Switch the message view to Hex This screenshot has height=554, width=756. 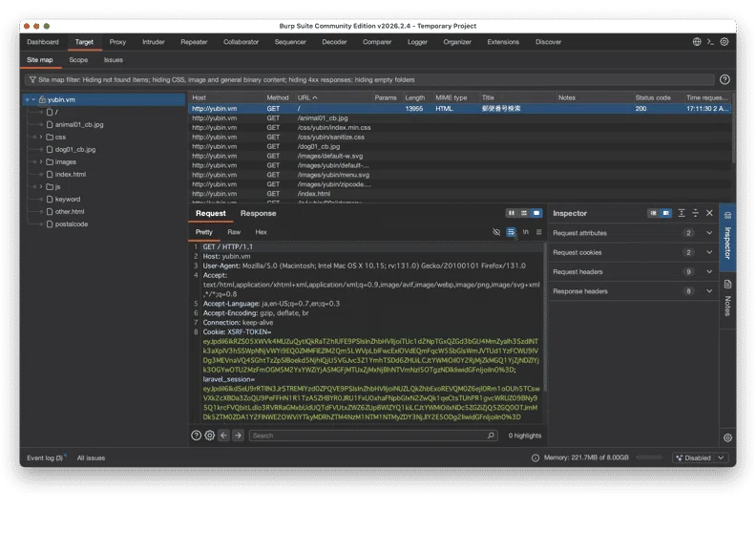tap(261, 232)
